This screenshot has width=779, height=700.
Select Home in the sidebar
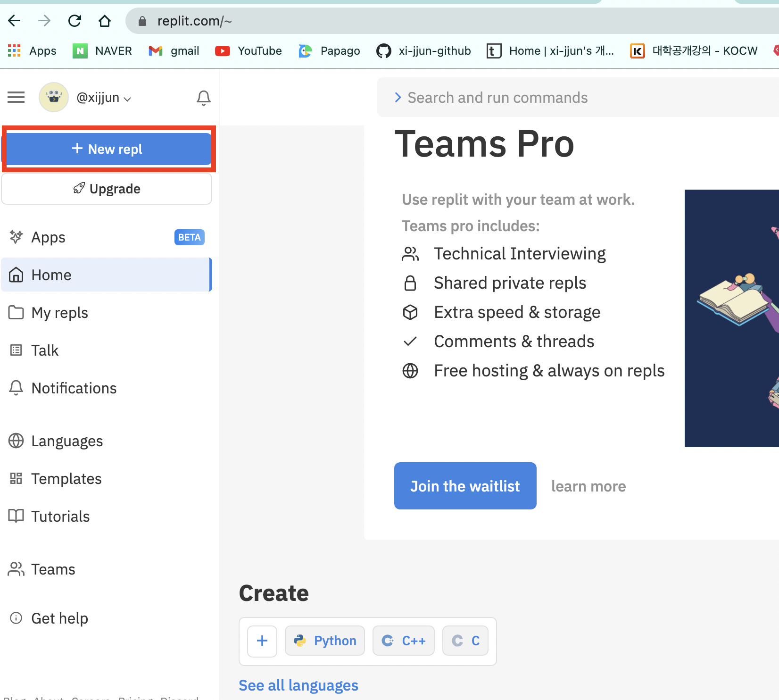coord(107,275)
